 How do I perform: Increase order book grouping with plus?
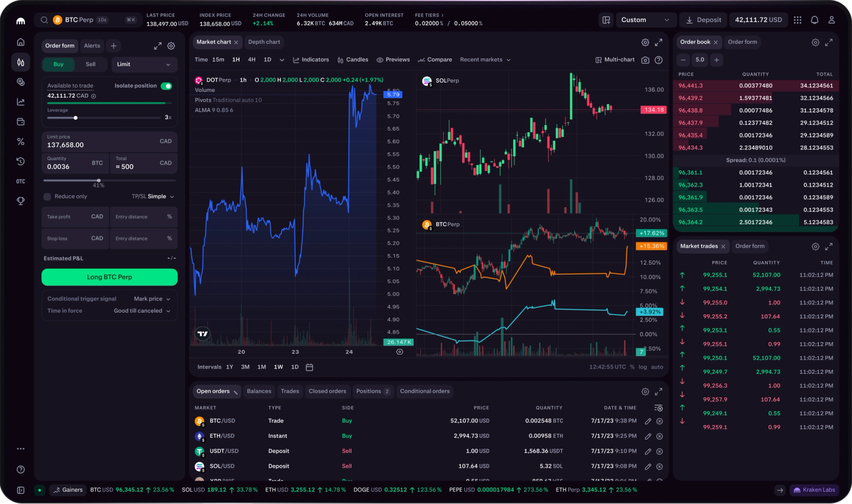coord(717,60)
